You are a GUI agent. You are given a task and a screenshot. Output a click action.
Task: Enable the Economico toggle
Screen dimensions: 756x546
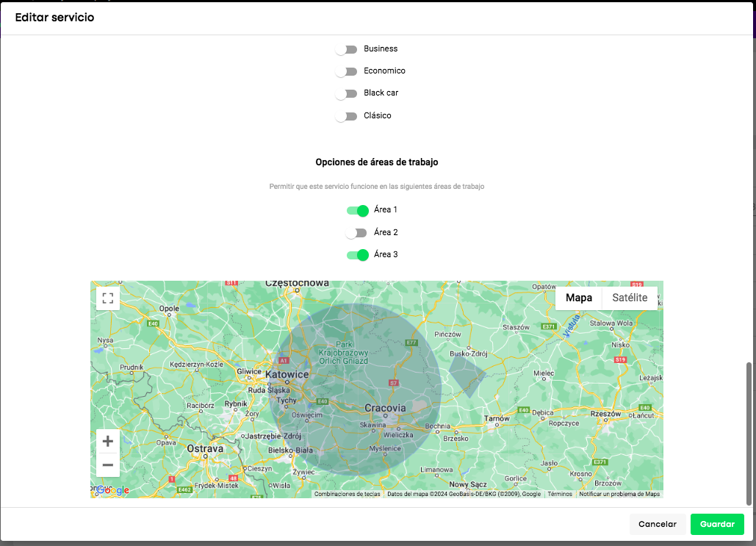pos(346,71)
